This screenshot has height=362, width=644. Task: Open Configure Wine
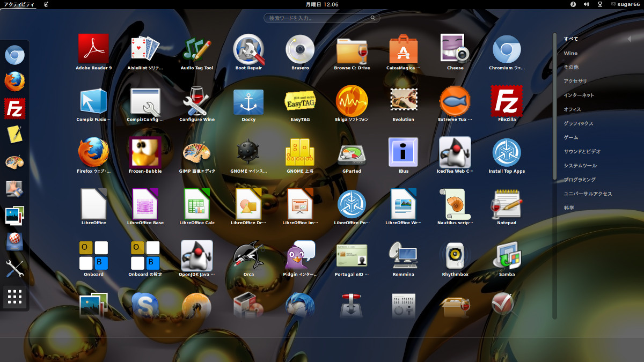click(x=197, y=100)
